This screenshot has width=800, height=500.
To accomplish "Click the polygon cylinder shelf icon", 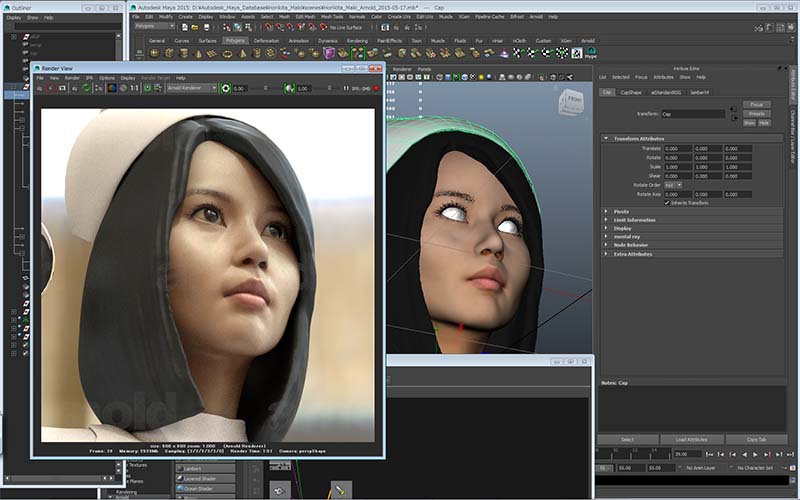I will point(184,53).
